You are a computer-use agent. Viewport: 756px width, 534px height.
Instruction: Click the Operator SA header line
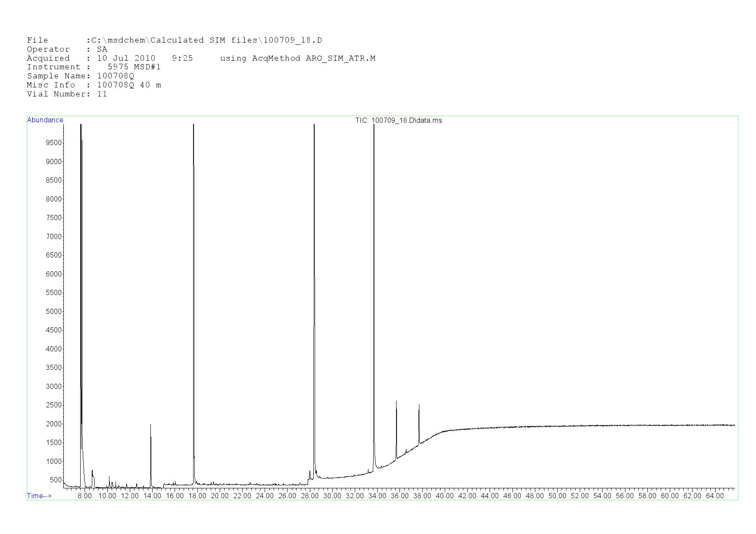pyautogui.click(x=67, y=50)
